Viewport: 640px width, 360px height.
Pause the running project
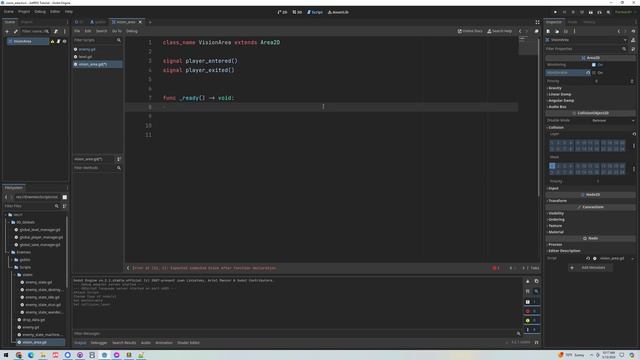pos(564,12)
